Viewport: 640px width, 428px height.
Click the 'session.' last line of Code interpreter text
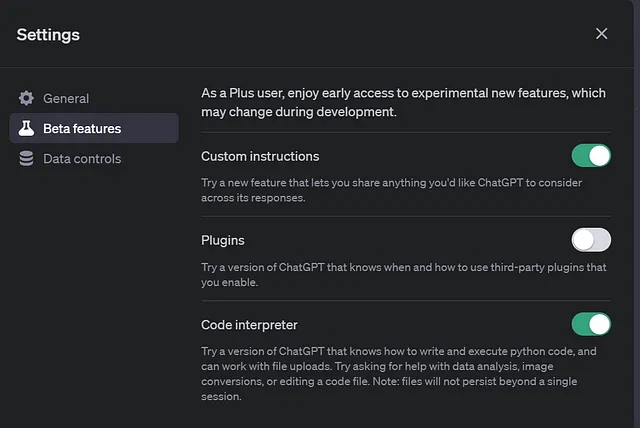221,396
